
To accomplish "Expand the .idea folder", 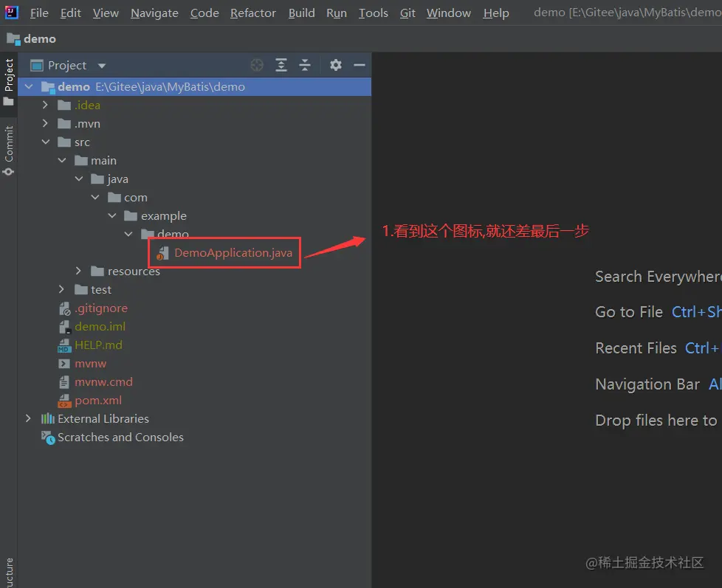I will click(45, 105).
